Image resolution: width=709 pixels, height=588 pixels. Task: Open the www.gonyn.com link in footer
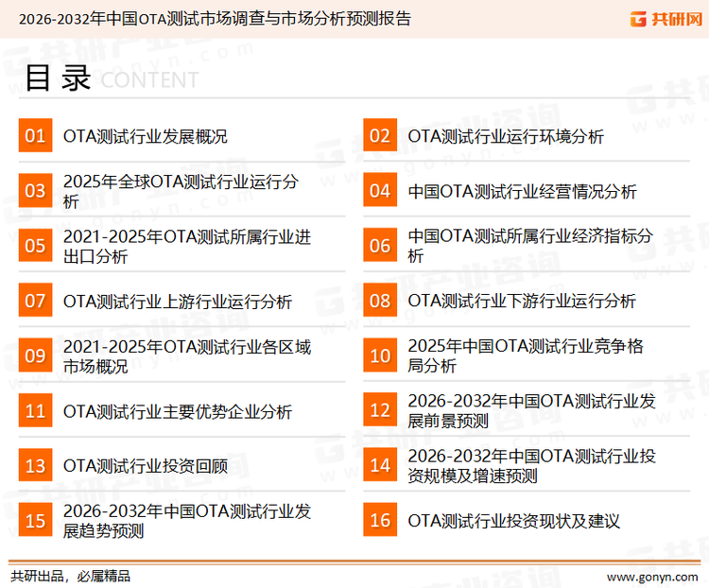coord(652,578)
